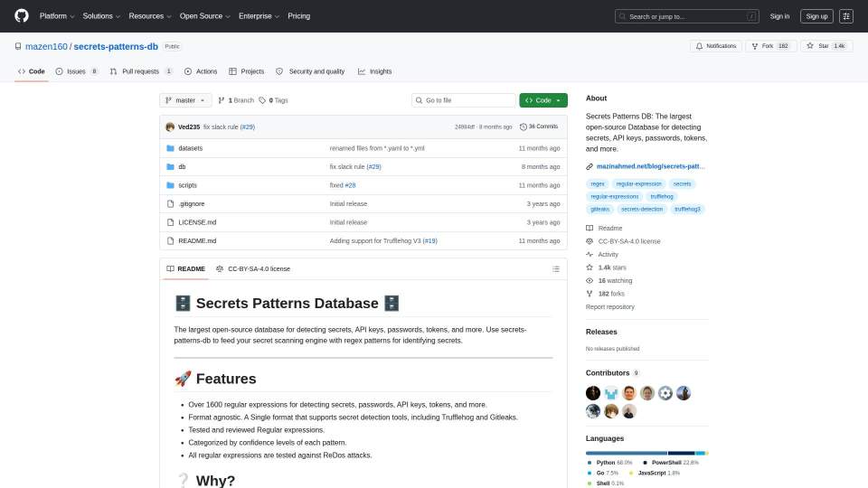View the 0 Tags link
The width and height of the screenshot is (868, 488).
tap(273, 100)
